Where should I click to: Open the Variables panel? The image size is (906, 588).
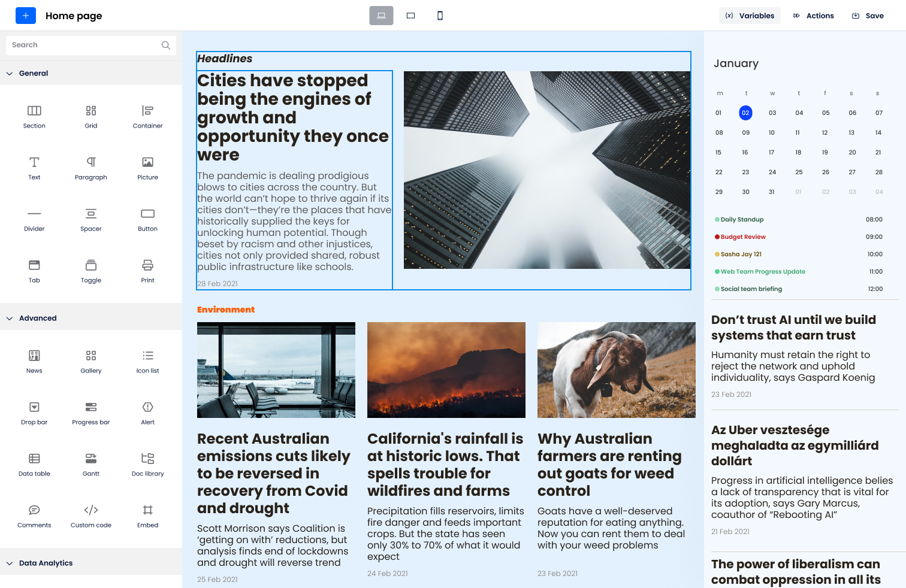750,16
